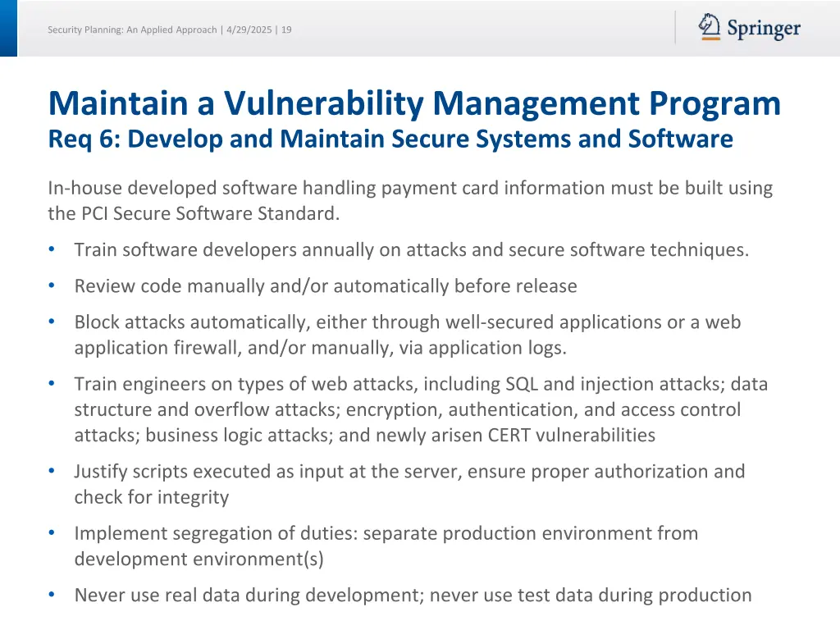
Task: Click the slide number '19' in the header
Action: [x=285, y=30]
